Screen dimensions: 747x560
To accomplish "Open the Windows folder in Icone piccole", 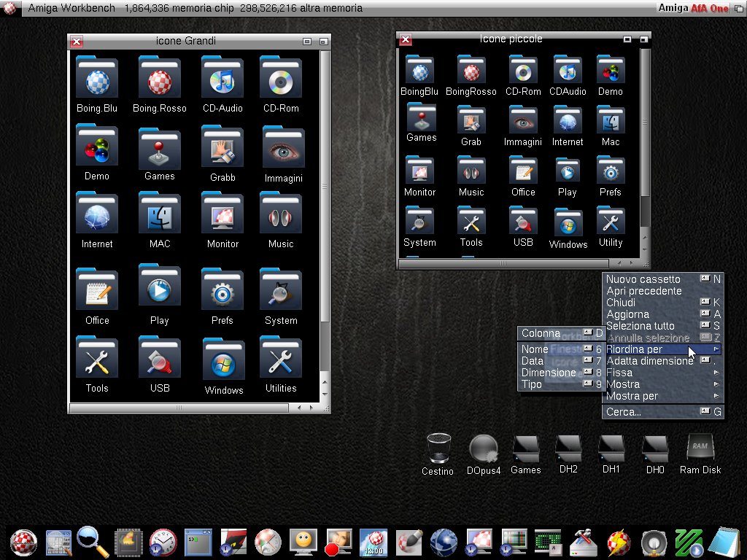I will click(568, 225).
